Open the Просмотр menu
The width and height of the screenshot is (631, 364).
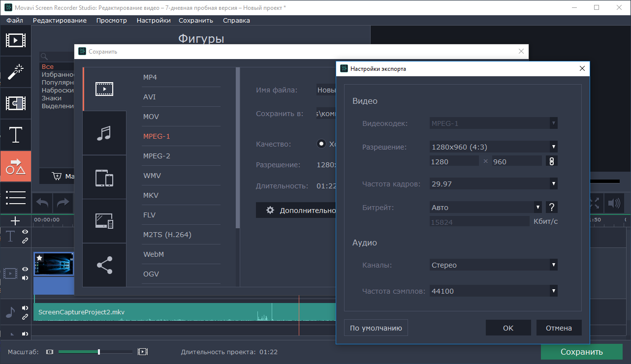coord(112,20)
